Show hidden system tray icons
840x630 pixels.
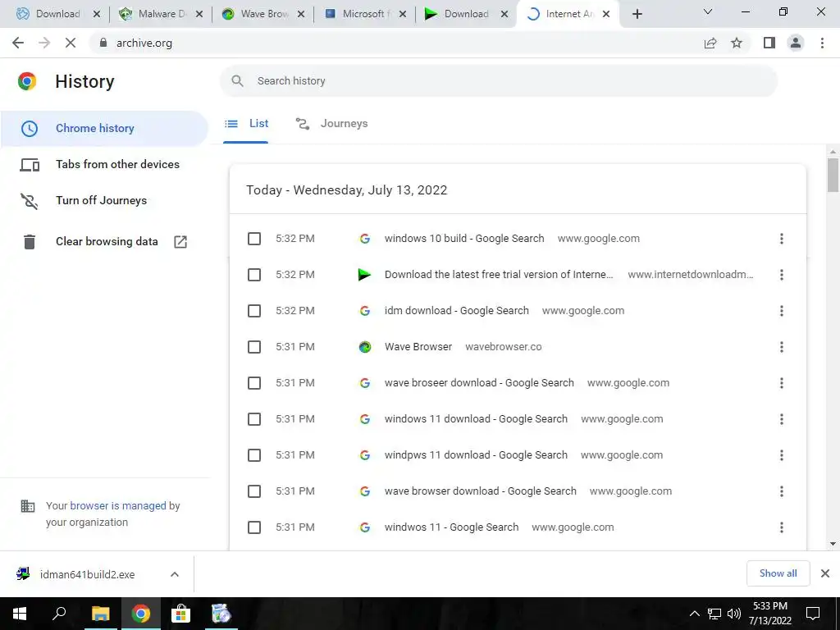click(x=694, y=614)
